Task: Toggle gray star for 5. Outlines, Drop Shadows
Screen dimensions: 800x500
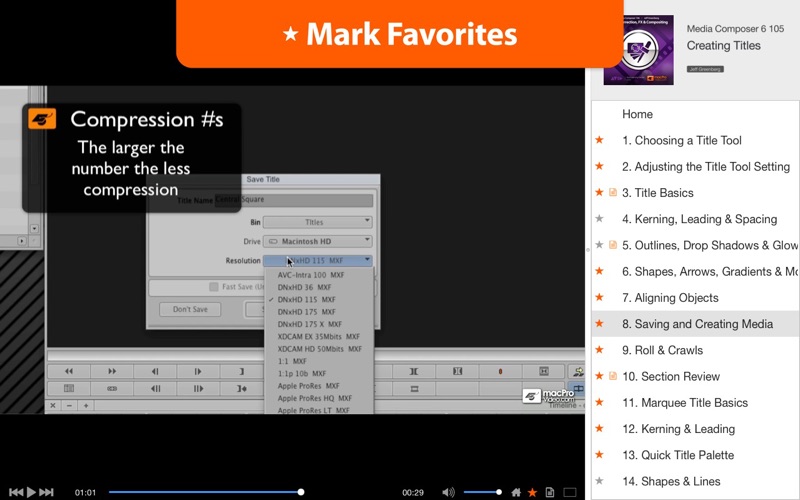Action: (x=599, y=245)
